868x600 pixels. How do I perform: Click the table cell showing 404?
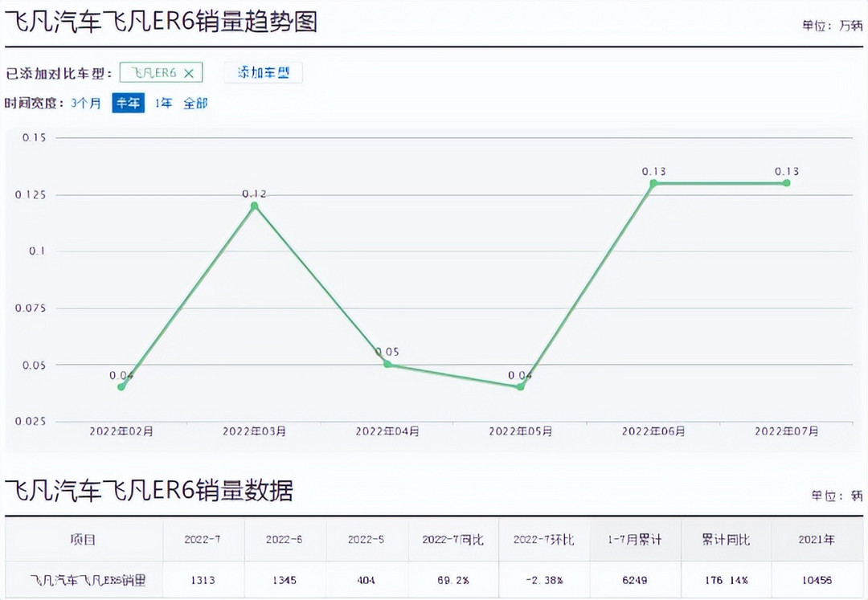pyautogui.click(x=366, y=580)
